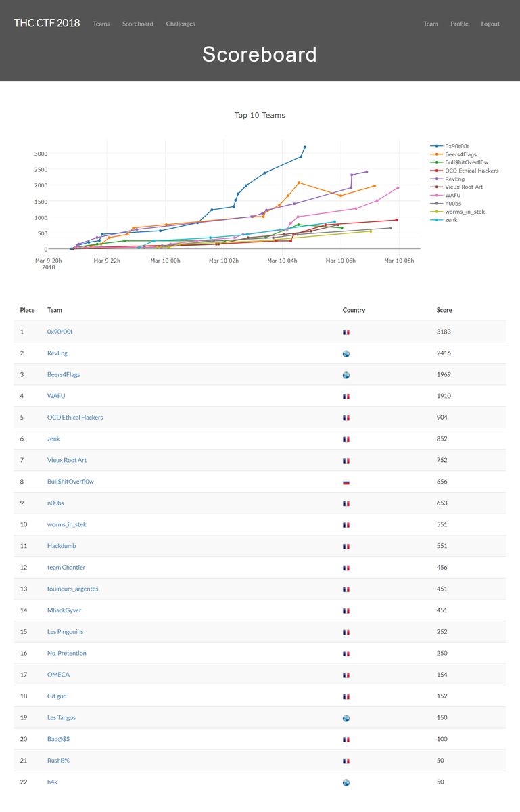Click the Place column header
The width and height of the screenshot is (520, 812).
point(28,310)
